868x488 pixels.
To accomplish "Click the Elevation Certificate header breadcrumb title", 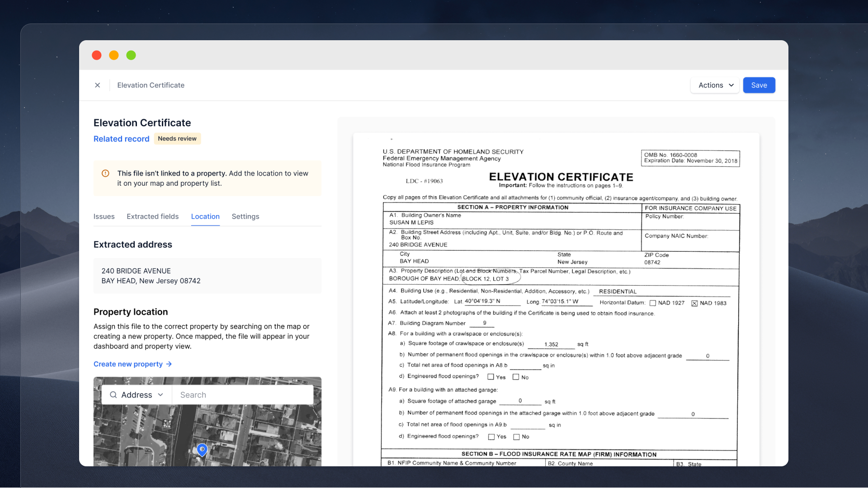I will (151, 85).
